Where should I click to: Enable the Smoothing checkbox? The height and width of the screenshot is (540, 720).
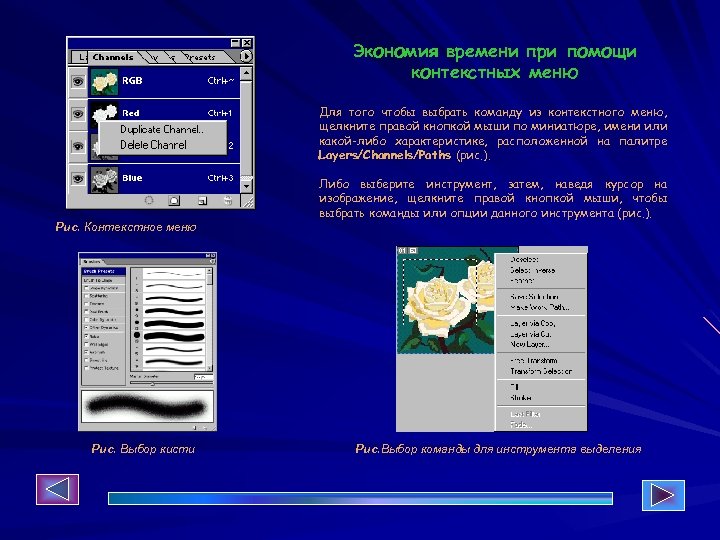86,360
